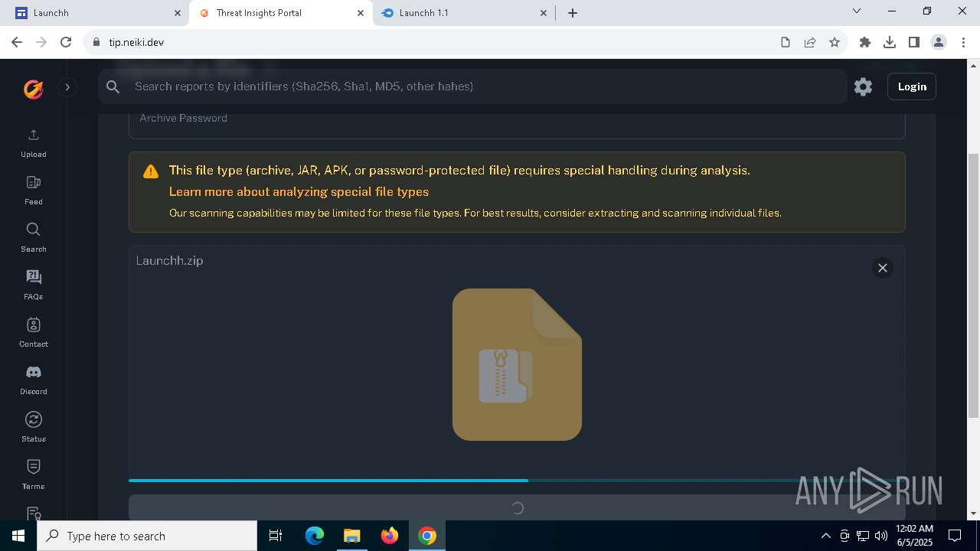Viewport: 980px width, 551px height.
Task: Go forward in browser history
Action: pyautogui.click(x=41, y=42)
